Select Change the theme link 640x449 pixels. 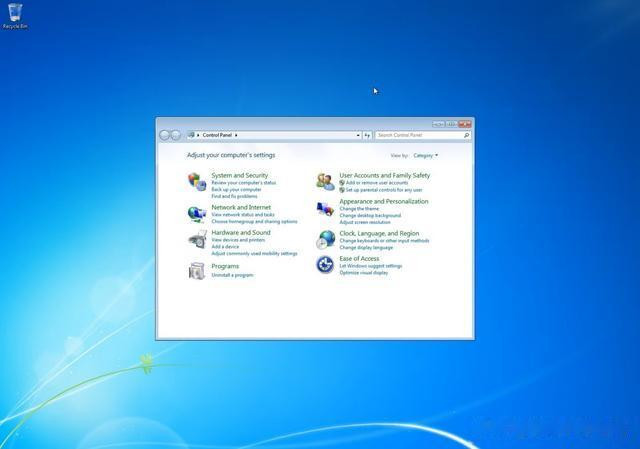(359, 209)
